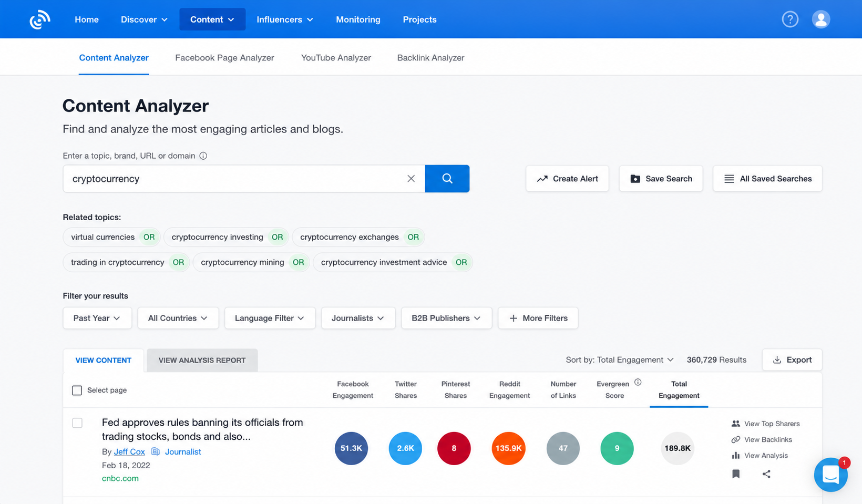Viewport: 862px width, 504px height.
Task: Switch to View Analysis Report tab
Action: [x=202, y=360]
